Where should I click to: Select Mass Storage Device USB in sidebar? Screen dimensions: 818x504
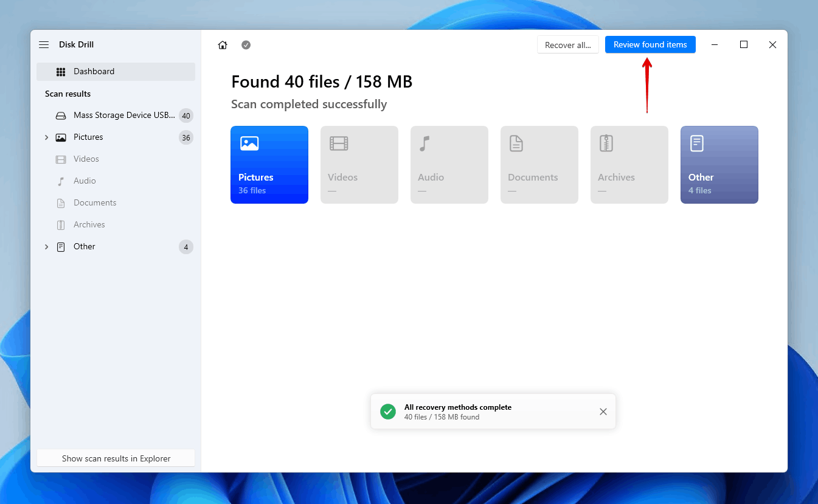pos(123,116)
